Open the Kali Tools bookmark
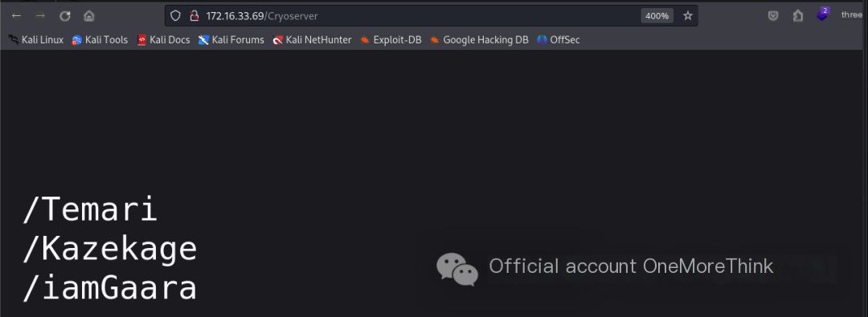The image size is (868, 317). [x=100, y=40]
